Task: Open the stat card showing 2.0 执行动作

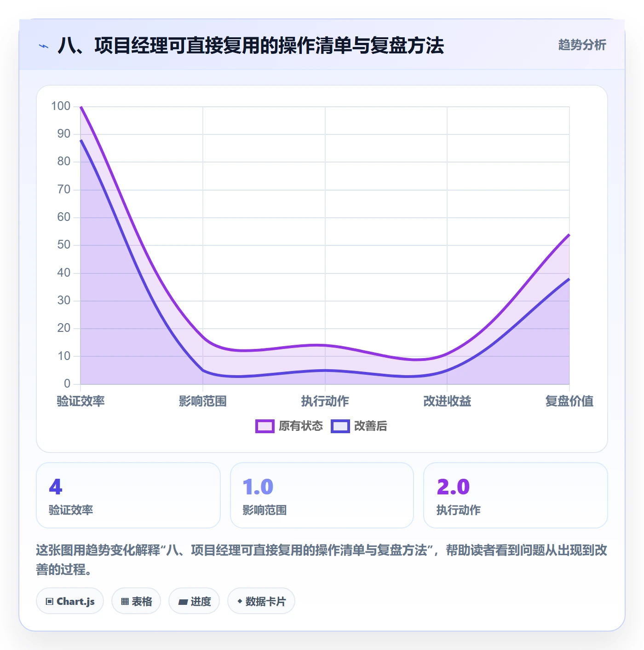Action: pyautogui.click(x=516, y=495)
